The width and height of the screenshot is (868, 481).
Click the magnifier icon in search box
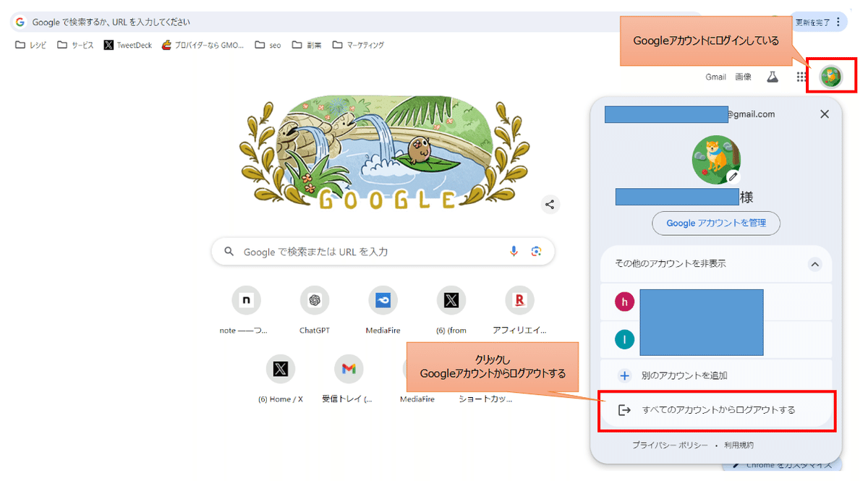point(229,252)
